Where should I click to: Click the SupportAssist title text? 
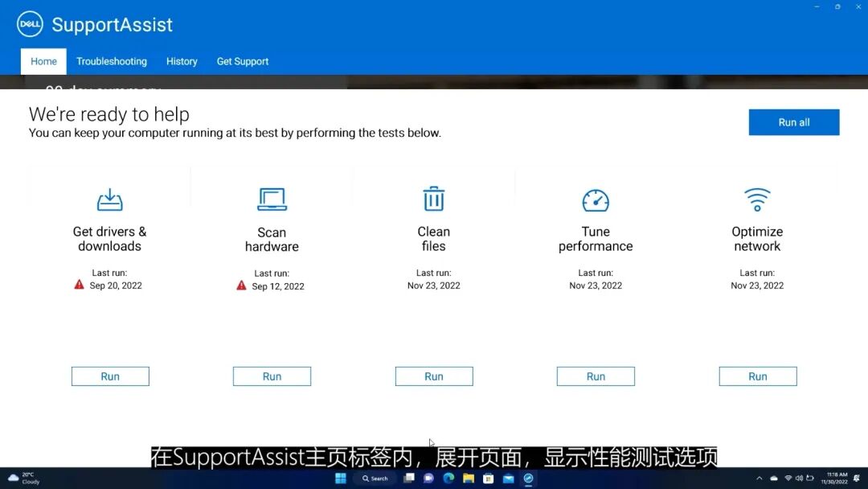(113, 24)
